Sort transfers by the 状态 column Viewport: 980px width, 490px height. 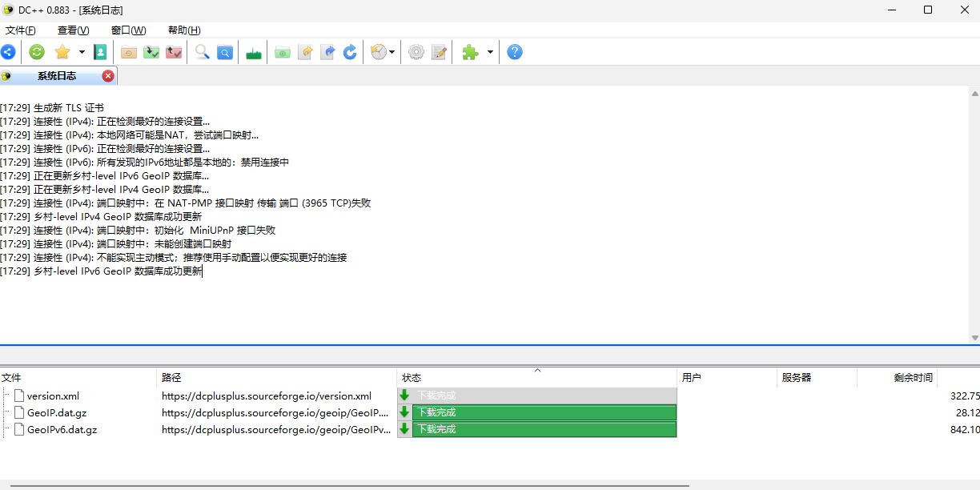pos(536,377)
